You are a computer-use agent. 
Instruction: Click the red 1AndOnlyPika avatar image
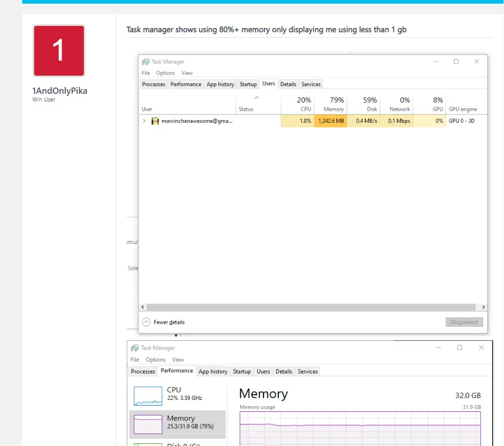[59, 51]
